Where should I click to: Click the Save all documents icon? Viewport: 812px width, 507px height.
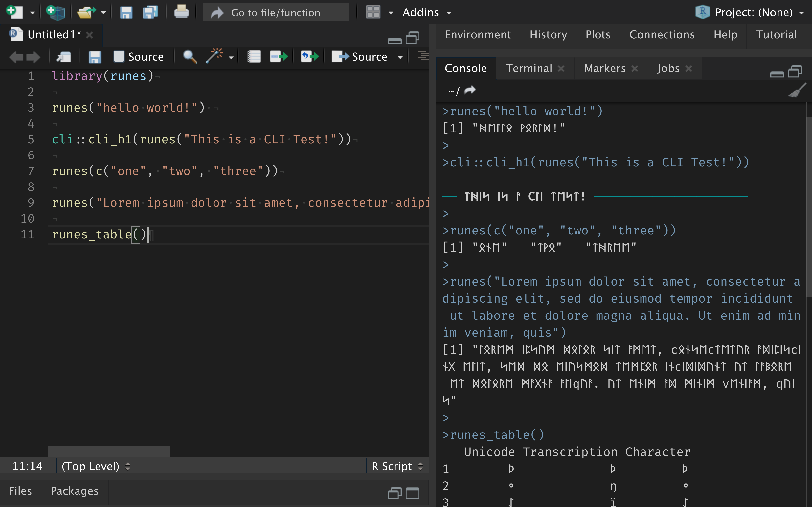[150, 12]
